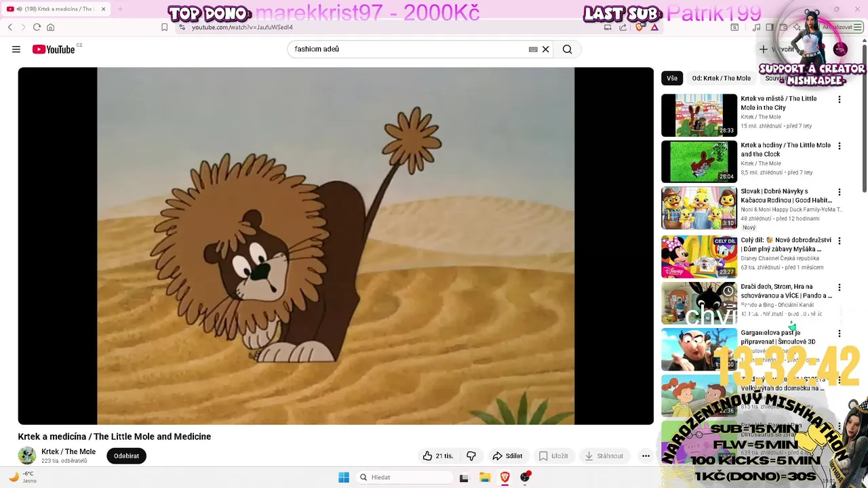Viewport: 868px width, 488px height.
Task: Click the taskbar Hledat search box
Action: pyautogui.click(x=404, y=477)
